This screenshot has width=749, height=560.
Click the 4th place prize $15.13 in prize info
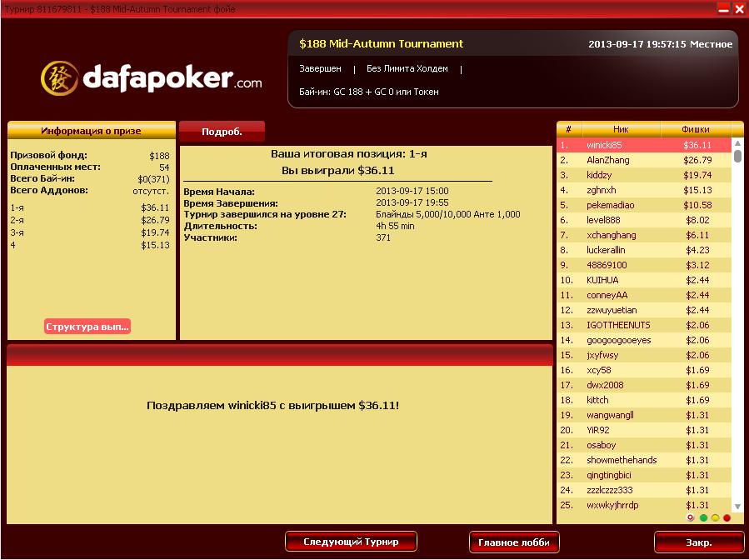(155, 245)
